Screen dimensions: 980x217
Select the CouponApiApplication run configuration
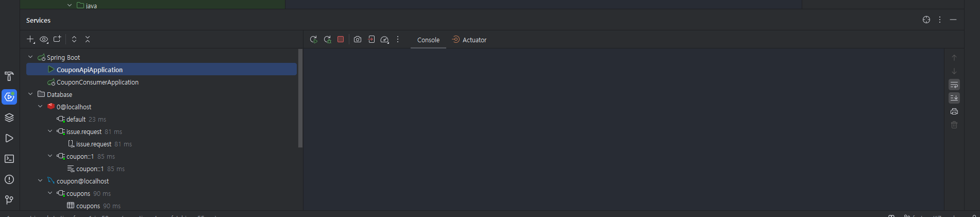(161, 70)
